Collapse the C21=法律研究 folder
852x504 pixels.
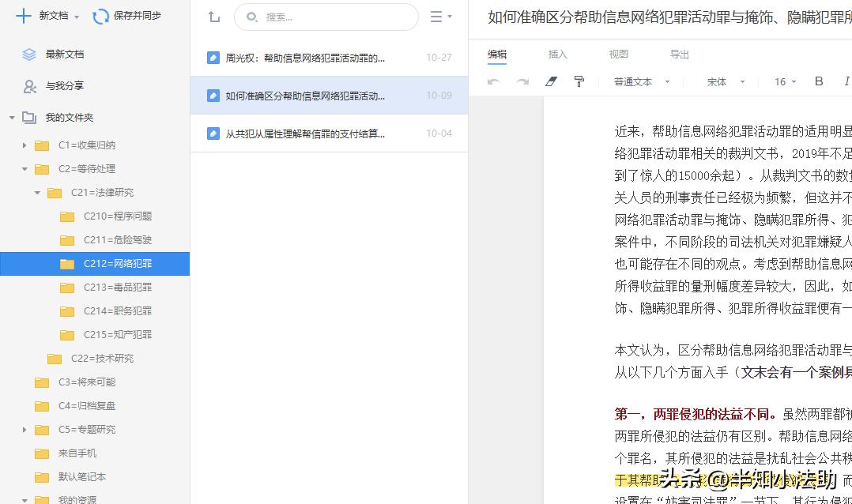pos(36,192)
